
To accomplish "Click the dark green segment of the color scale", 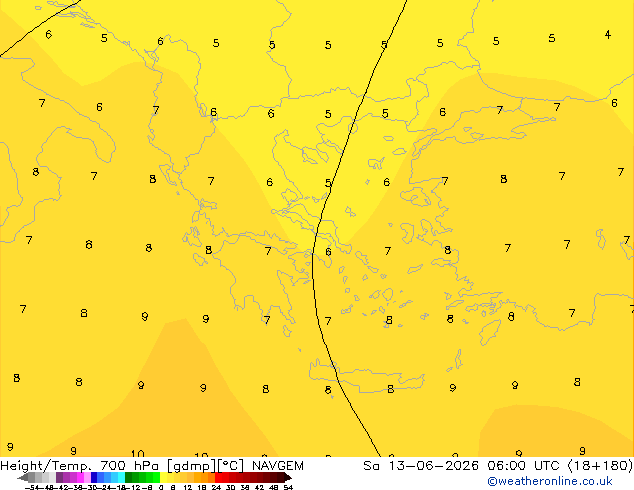I will (x=129, y=477).
